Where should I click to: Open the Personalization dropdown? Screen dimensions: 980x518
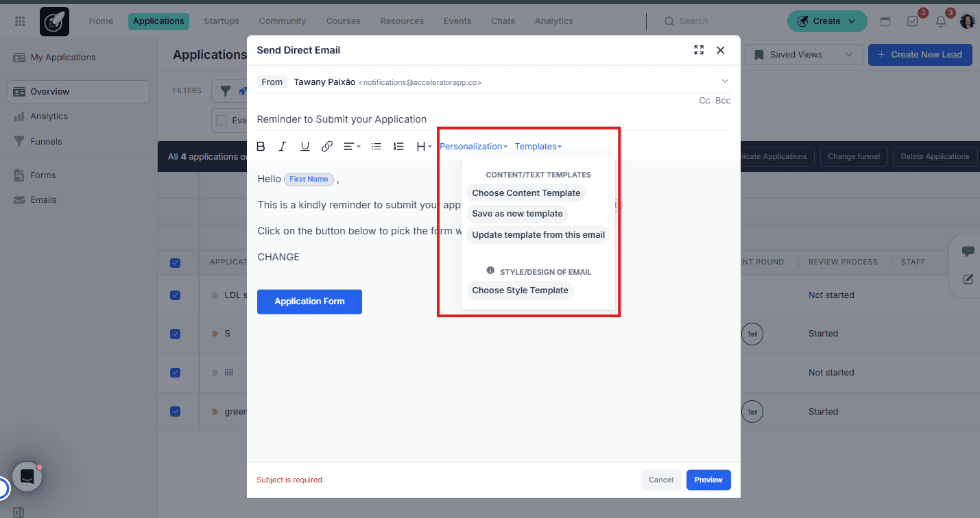tap(473, 146)
